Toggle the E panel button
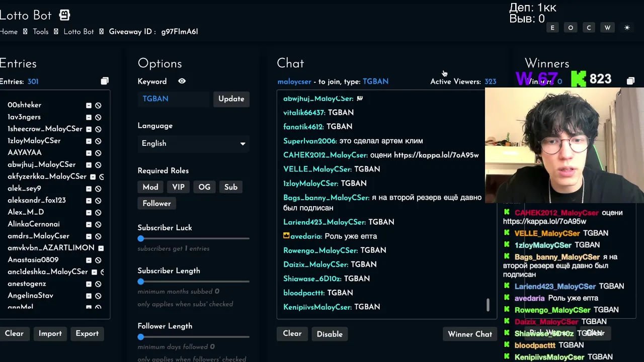The image size is (644, 362). pos(552,28)
